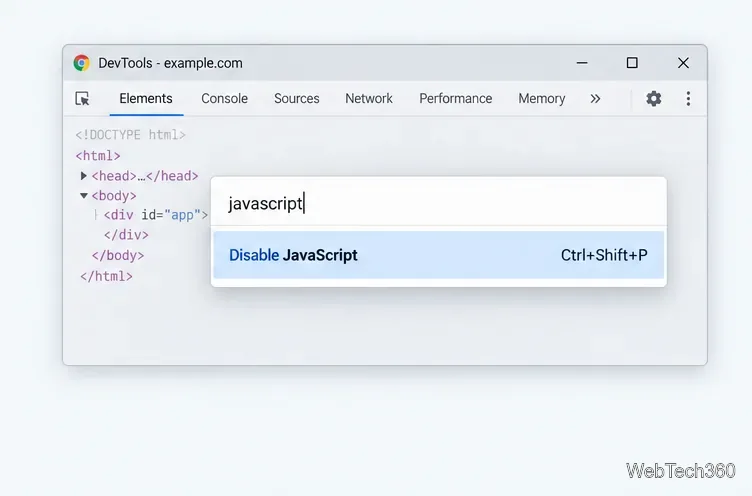Close the DevTools window
Image resolution: width=752 pixels, height=496 pixels.
point(683,63)
